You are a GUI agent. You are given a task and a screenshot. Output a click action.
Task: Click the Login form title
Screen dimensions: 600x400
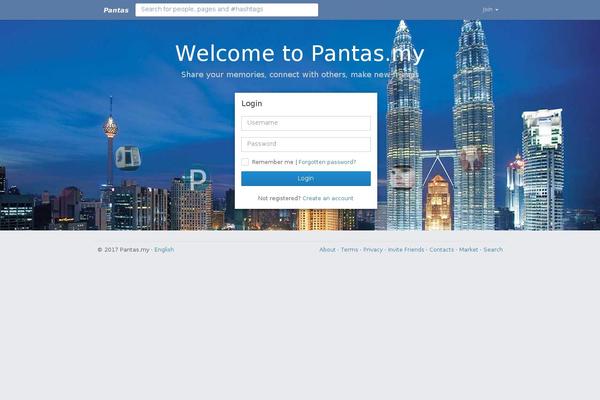(252, 103)
